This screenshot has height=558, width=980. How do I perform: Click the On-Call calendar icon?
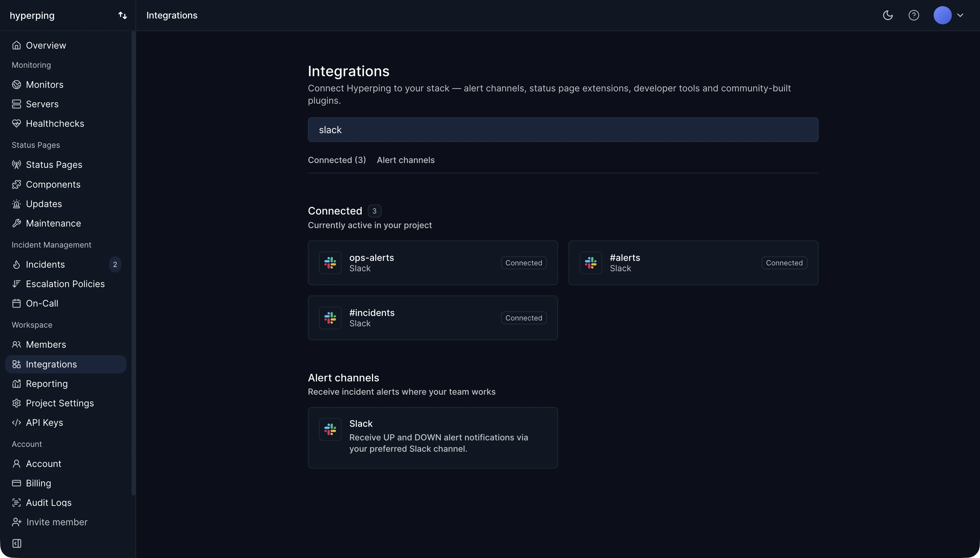pyautogui.click(x=16, y=303)
